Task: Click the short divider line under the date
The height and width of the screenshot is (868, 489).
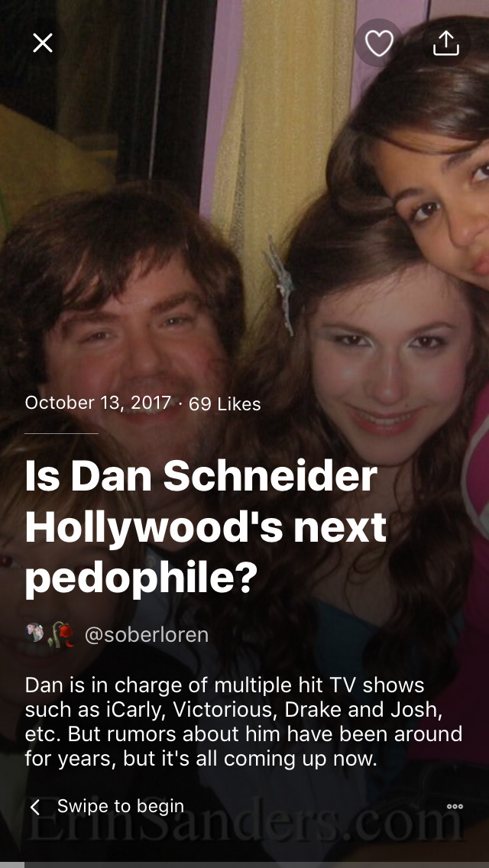Action: pyautogui.click(x=61, y=433)
